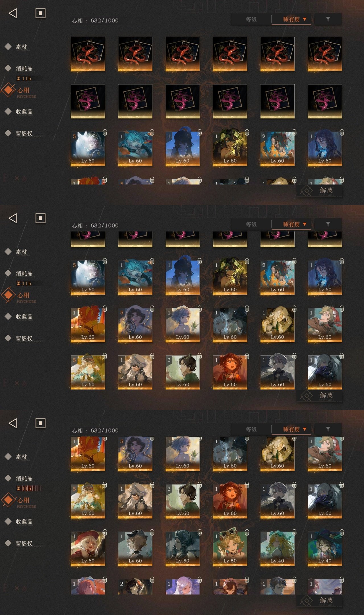Image resolution: width=364 pixels, height=615 pixels.
Task: Select the dark-haired woman Lv.50 psychube thumbnail
Action: pos(183,548)
